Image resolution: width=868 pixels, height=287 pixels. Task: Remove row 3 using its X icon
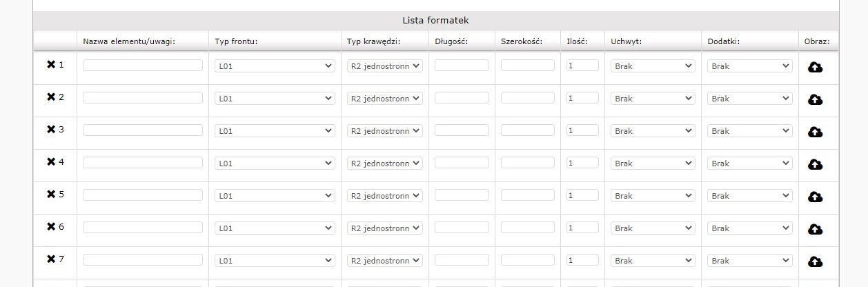click(x=51, y=130)
